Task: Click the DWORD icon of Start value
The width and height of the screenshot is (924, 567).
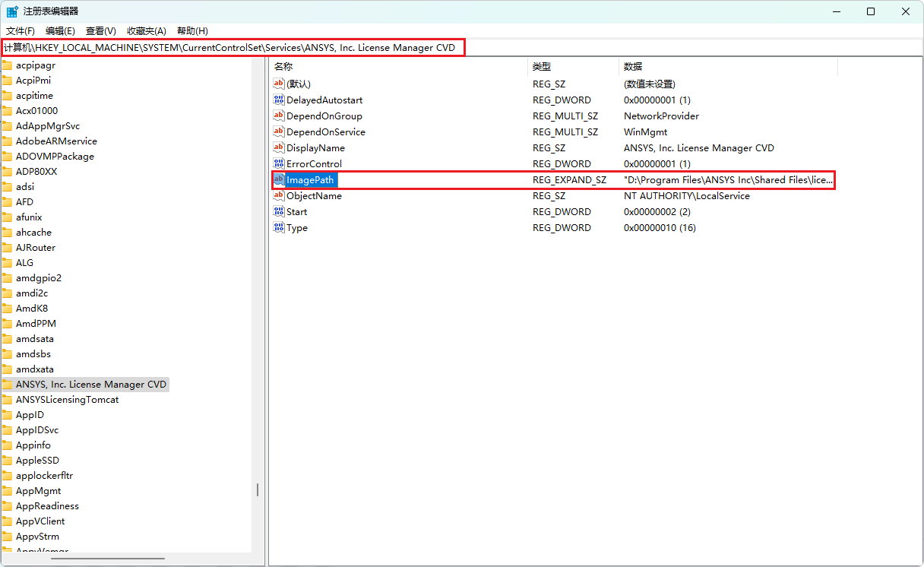Action: [279, 211]
